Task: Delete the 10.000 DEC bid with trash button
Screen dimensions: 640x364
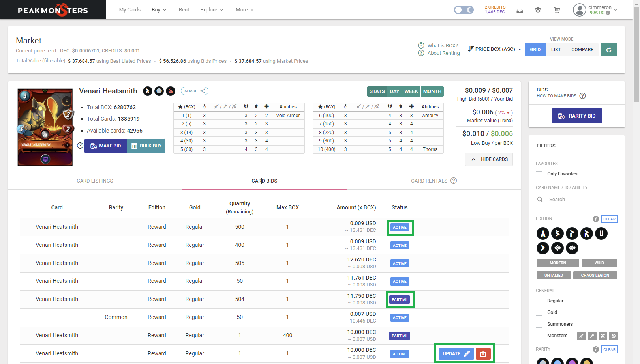Action: tap(483, 354)
